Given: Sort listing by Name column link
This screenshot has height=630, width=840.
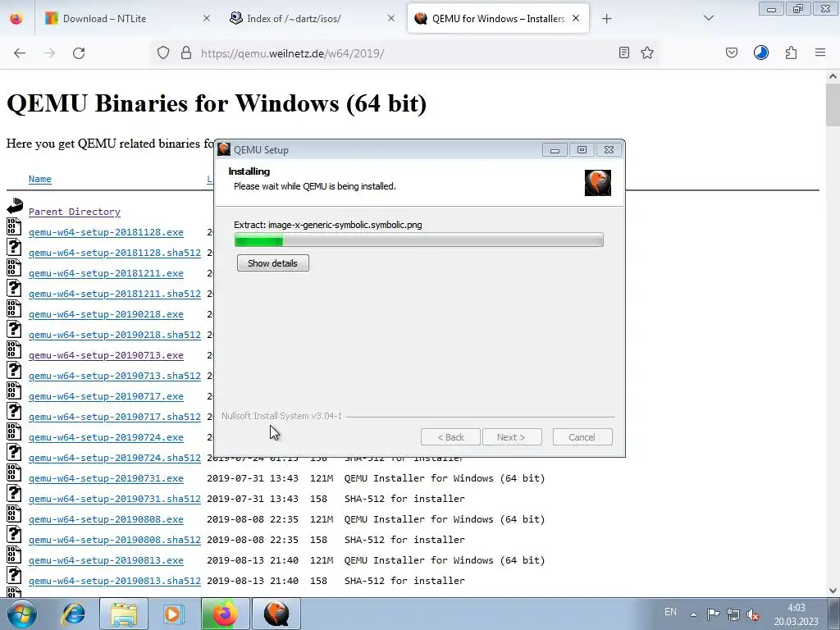Looking at the screenshot, I should [x=40, y=179].
